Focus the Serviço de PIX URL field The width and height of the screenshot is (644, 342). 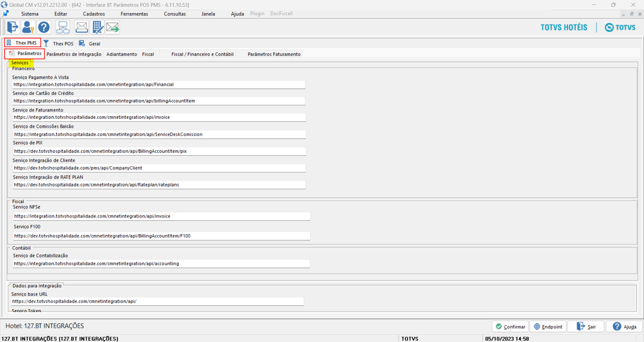point(159,151)
